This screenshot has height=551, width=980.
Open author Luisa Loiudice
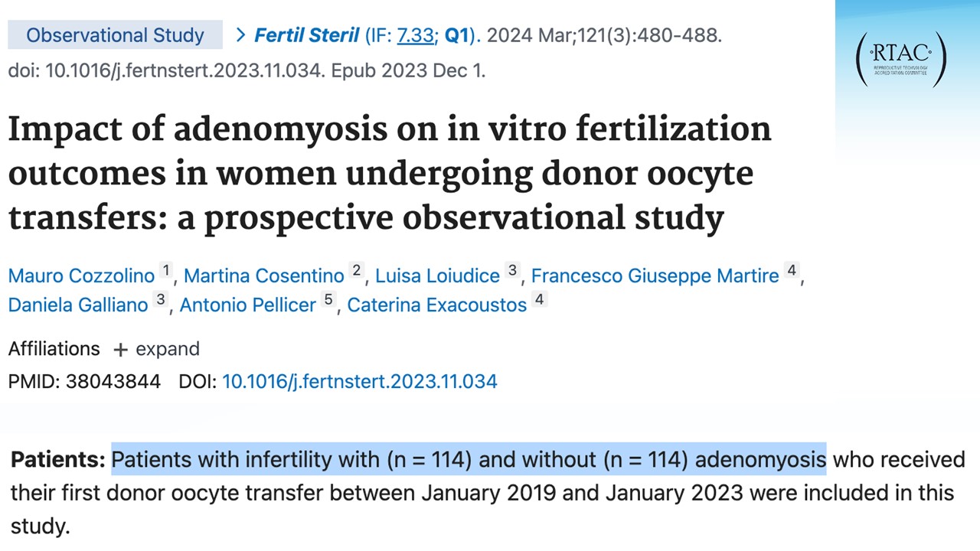(437, 275)
